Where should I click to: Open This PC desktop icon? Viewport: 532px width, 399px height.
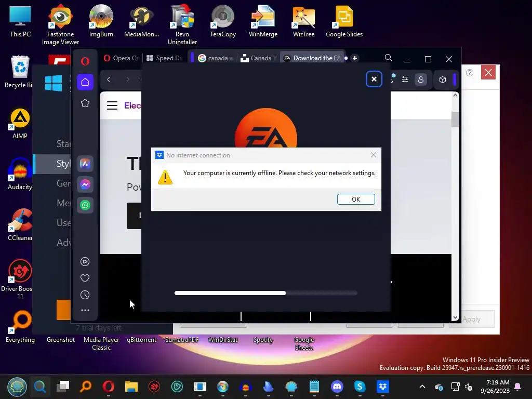pyautogui.click(x=20, y=21)
